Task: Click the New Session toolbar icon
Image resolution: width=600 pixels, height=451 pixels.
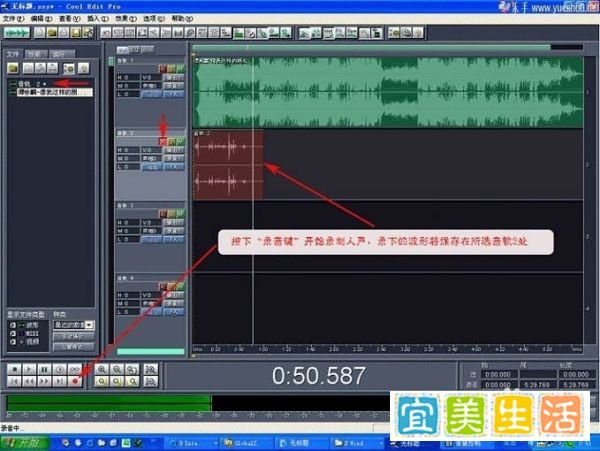Action: click(x=39, y=33)
